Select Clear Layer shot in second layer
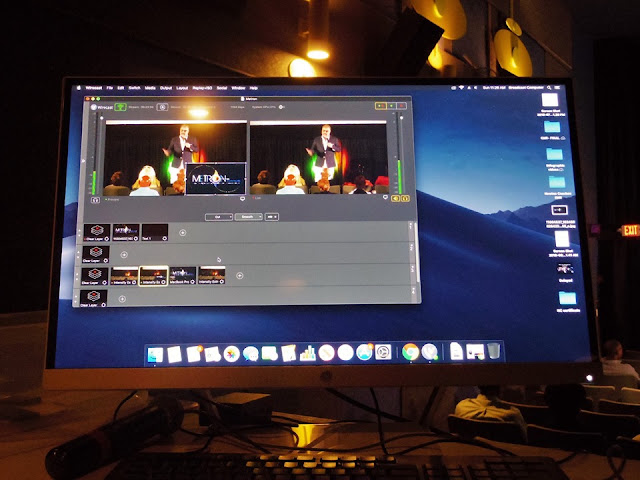Screen dimensions: 640x480 (96, 254)
